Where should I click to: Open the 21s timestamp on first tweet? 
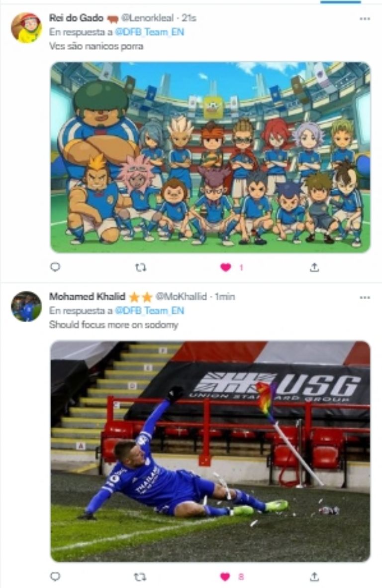(x=189, y=17)
